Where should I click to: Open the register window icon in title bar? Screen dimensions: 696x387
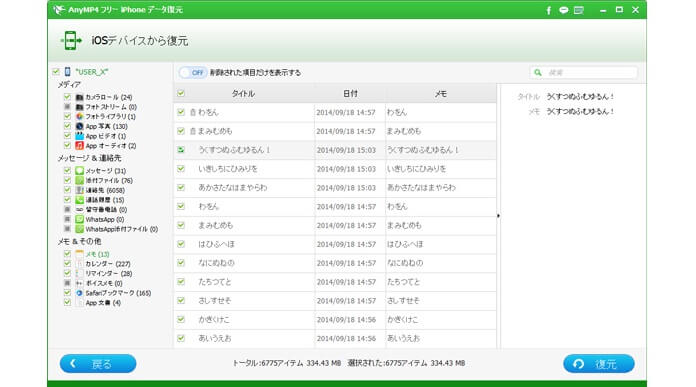(x=578, y=10)
